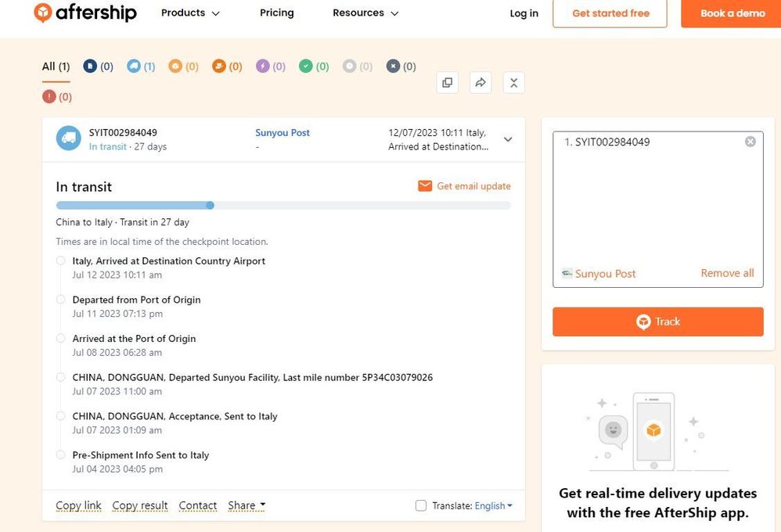Collapse all shipments icon button
This screenshot has width=781, height=532.
click(514, 83)
